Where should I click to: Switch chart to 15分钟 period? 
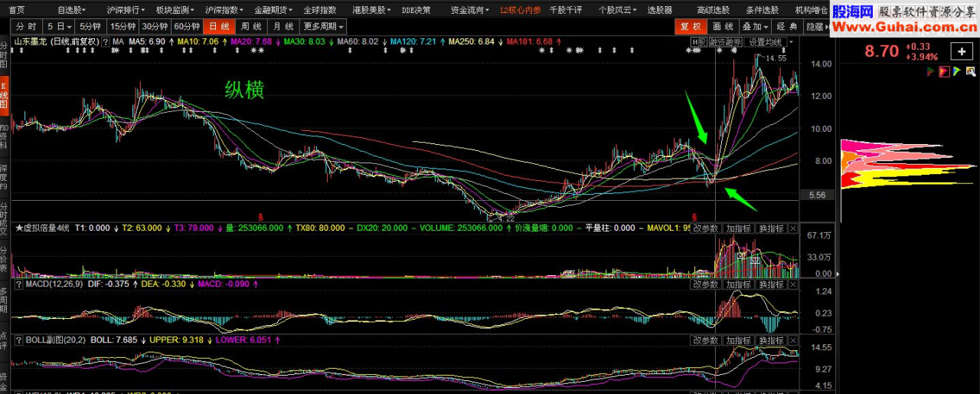(122, 26)
